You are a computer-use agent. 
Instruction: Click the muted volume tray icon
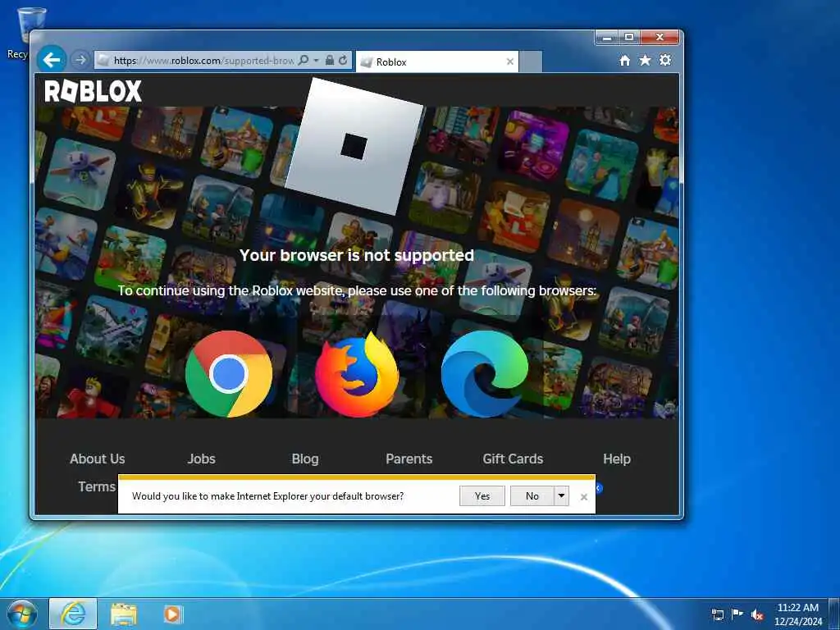coord(757,615)
